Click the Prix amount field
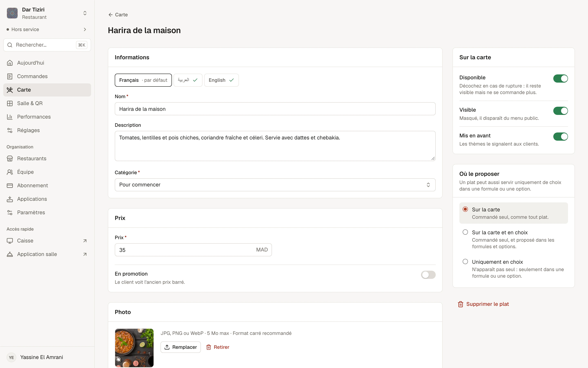588x368 pixels. point(193,250)
